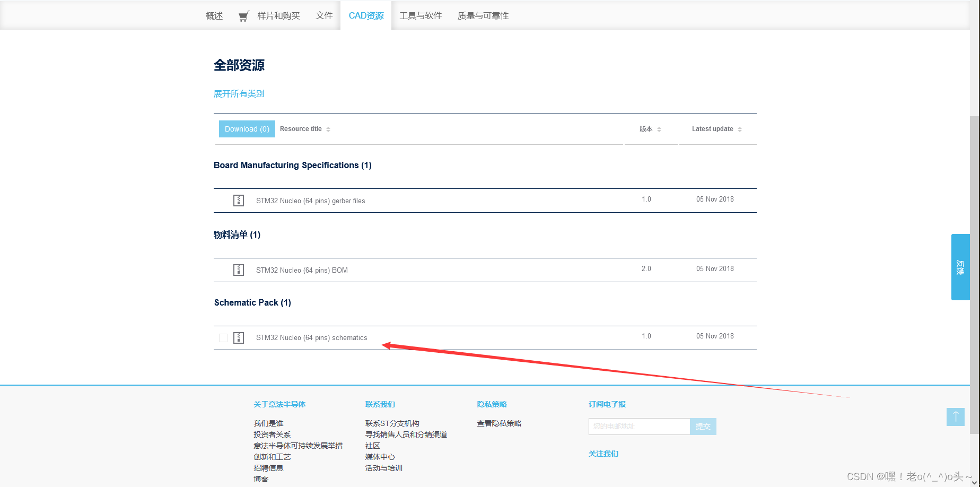Click the 提交 subscribe button
Viewport: 980px width, 487px height.
point(703,427)
